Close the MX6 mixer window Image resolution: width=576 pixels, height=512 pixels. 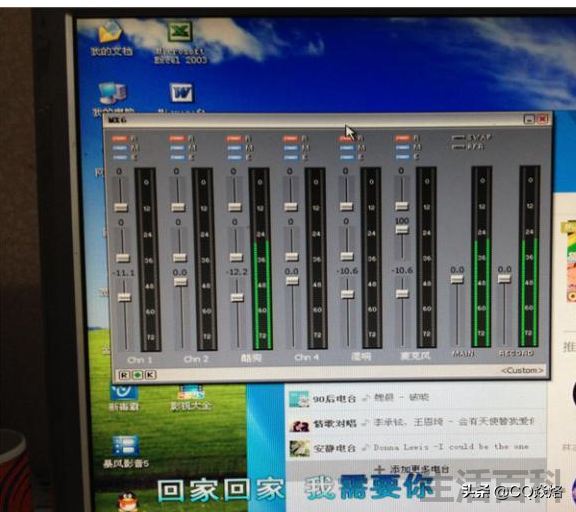tap(542, 119)
